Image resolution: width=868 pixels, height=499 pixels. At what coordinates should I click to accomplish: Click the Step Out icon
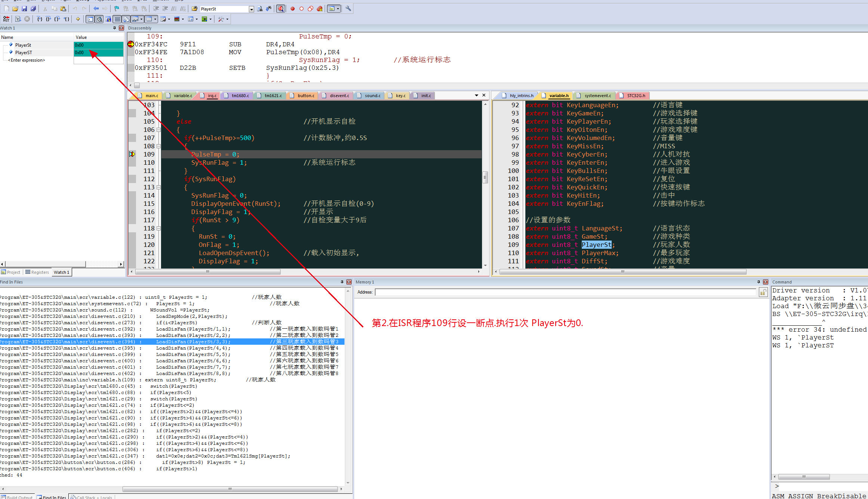pos(57,19)
